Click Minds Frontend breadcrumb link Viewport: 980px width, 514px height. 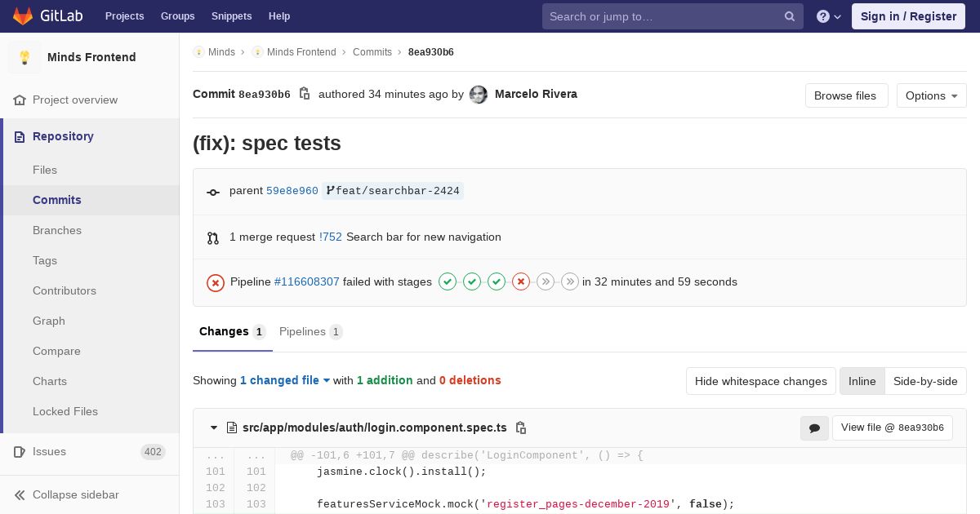[x=301, y=52]
